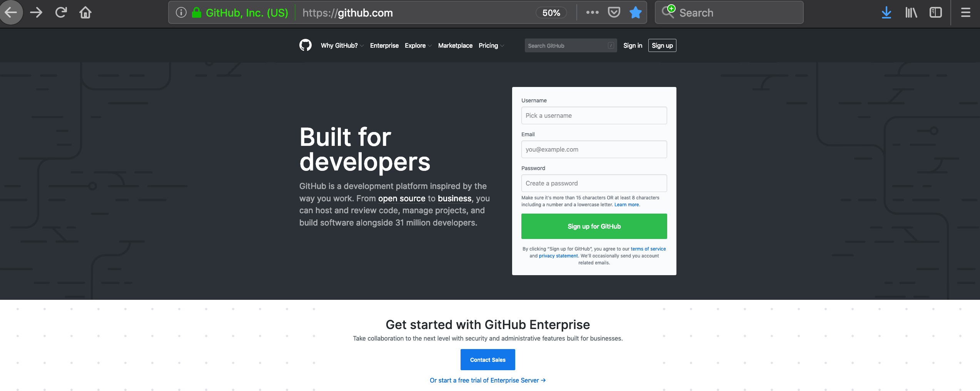This screenshot has height=391, width=980.
Task: Click the green padlock security icon
Action: (x=197, y=13)
